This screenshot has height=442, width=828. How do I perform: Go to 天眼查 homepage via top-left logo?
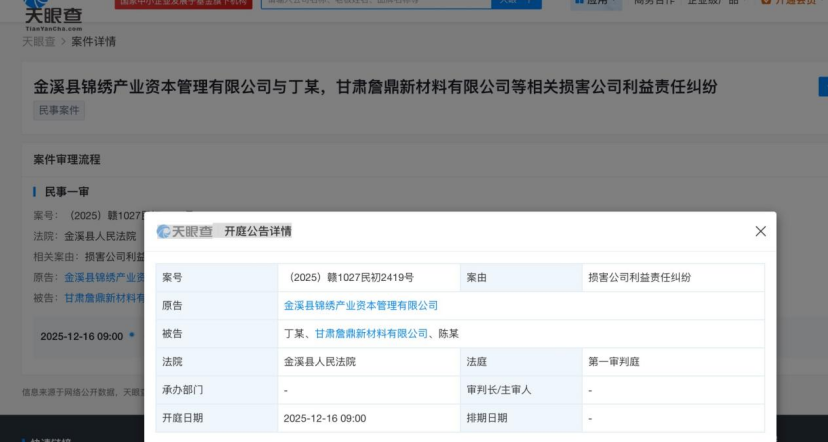point(53,14)
